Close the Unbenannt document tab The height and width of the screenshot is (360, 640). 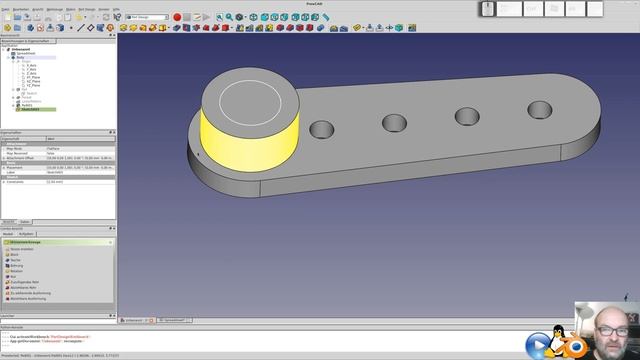(151, 320)
